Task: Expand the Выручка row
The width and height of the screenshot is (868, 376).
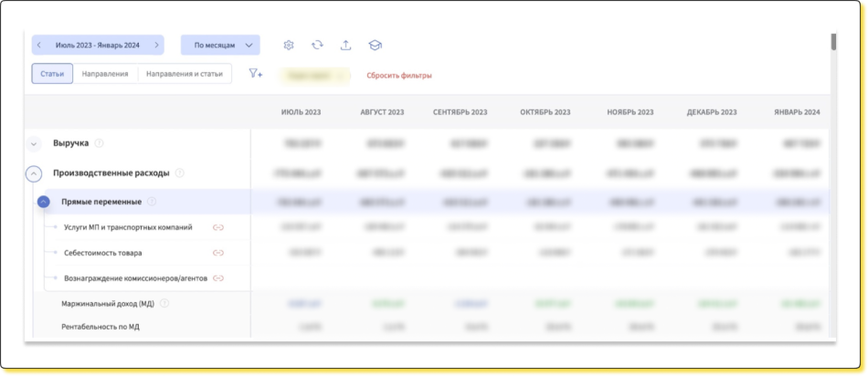Action: (x=34, y=143)
